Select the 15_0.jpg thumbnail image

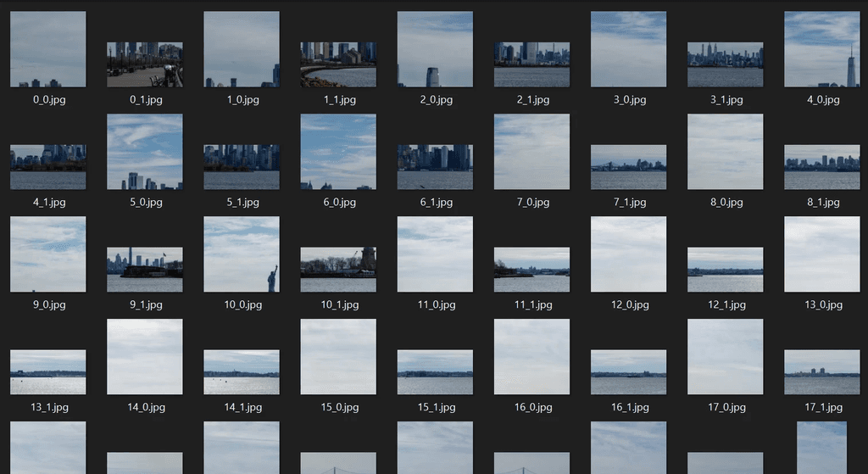tap(338, 357)
